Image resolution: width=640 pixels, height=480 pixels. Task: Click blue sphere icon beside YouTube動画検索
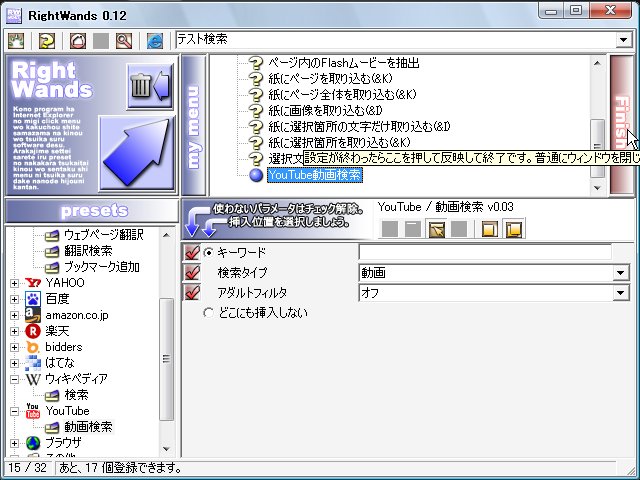(x=256, y=175)
